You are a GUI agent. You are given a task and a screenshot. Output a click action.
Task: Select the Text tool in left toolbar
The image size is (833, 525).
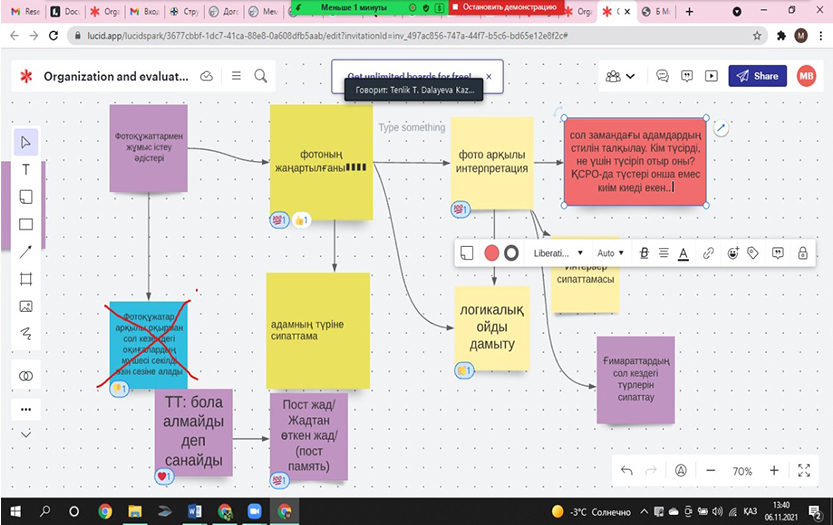tap(26, 170)
